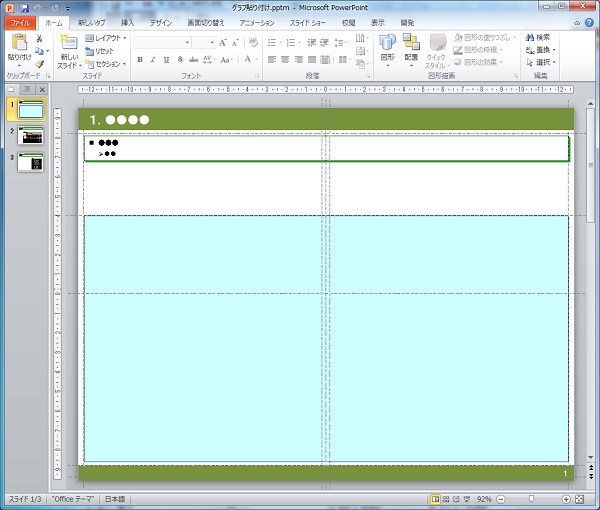Image resolution: width=600 pixels, height=510 pixels.
Task: Decrease font size with small A
Action: (x=235, y=42)
